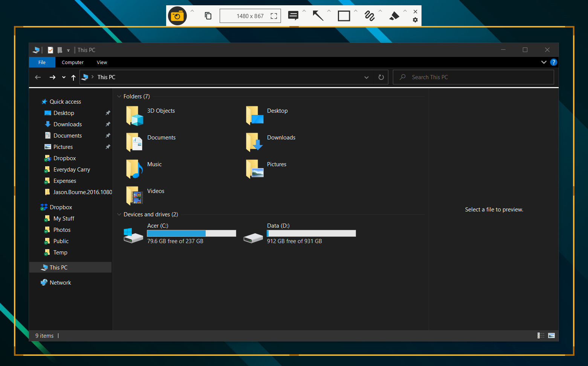Switch to large icons view in status bar
The width and height of the screenshot is (588, 366).
tap(551, 335)
